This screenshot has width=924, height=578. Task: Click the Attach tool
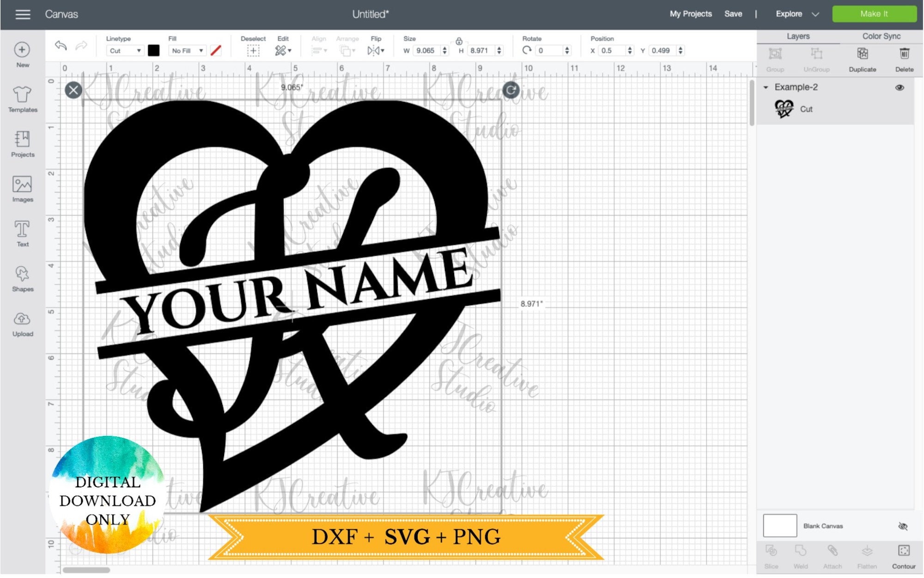(832, 555)
